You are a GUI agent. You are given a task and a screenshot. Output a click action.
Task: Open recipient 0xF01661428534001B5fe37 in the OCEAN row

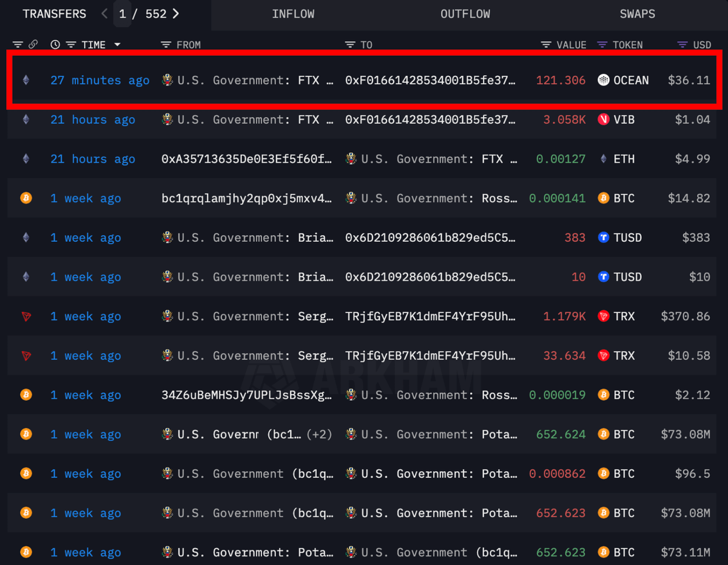click(431, 80)
